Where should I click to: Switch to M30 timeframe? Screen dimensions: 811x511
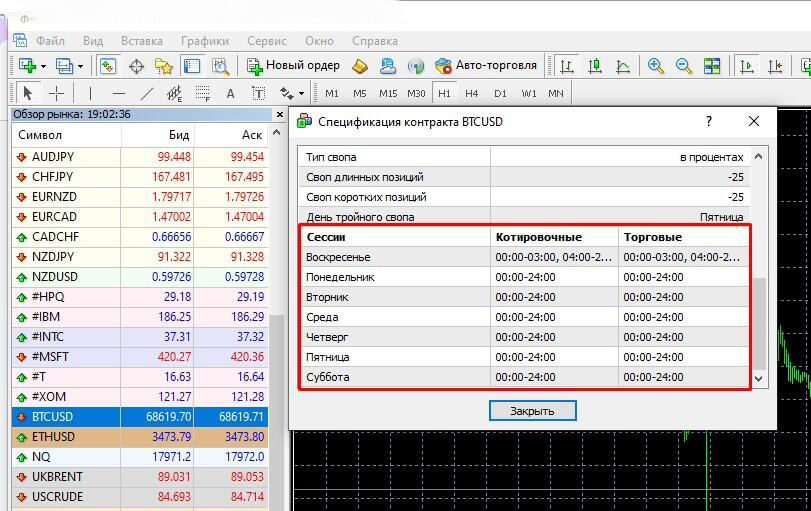pyautogui.click(x=416, y=94)
